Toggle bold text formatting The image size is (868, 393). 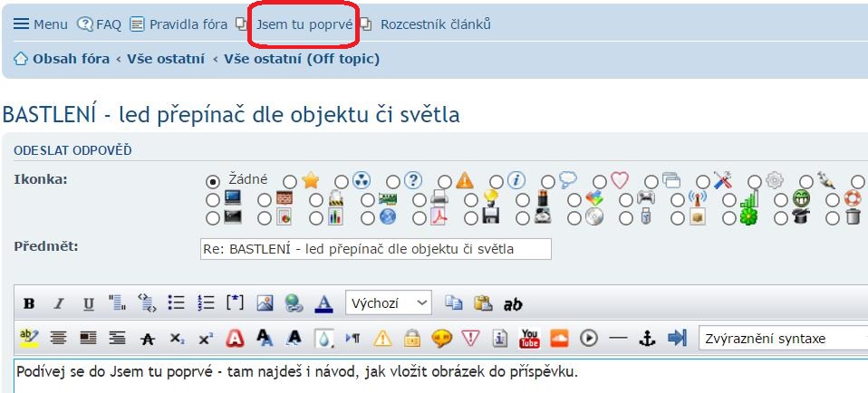tap(29, 303)
